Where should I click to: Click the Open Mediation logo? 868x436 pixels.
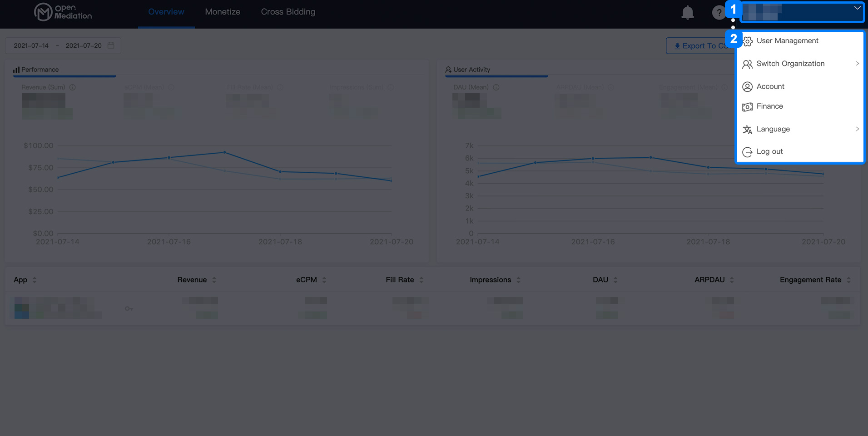pyautogui.click(x=63, y=12)
